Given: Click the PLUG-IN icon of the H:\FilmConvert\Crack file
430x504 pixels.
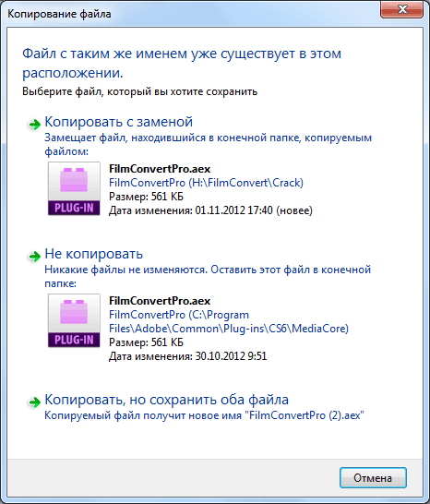Looking at the screenshot, I should coord(74,188).
